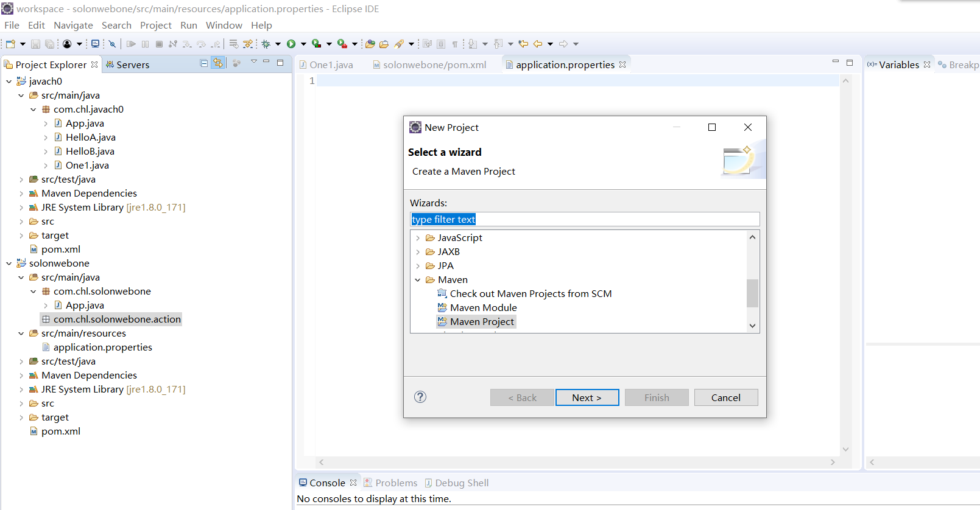Screen dimensions: 980x510
Task: Click the Save All toolbar icon
Action: (49, 44)
